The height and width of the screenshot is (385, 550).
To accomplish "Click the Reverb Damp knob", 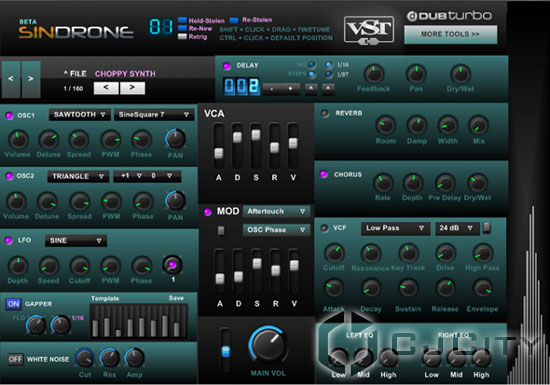I will (417, 125).
